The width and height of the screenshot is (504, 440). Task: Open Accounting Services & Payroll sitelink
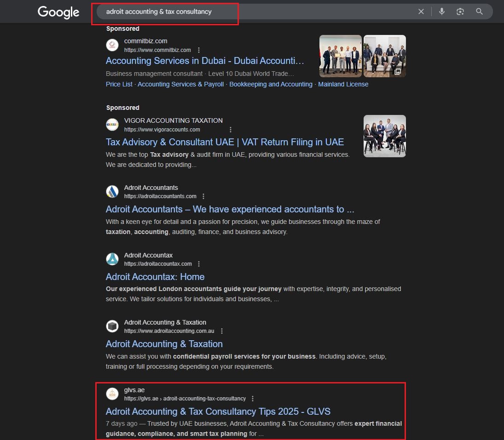click(180, 84)
